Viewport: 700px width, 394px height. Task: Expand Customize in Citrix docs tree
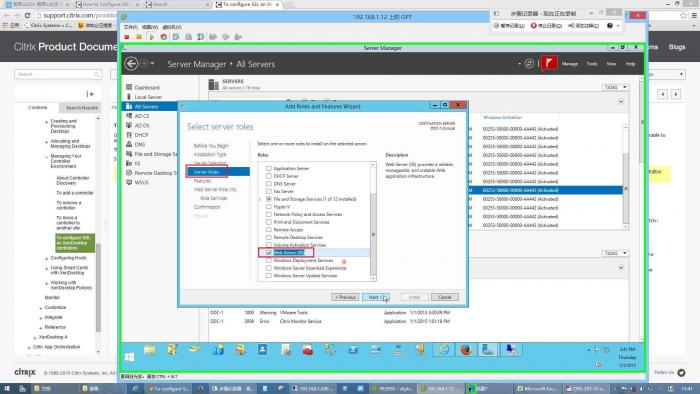pyautogui.click(x=41, y=308)
